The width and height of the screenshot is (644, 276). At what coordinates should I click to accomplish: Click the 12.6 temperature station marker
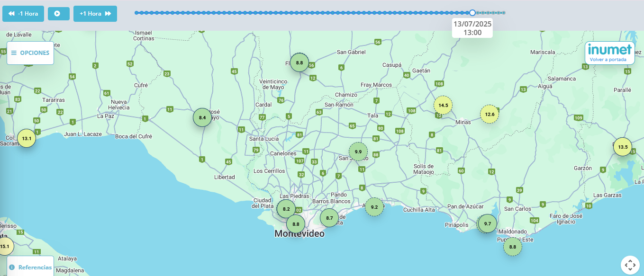coord(490,114)
